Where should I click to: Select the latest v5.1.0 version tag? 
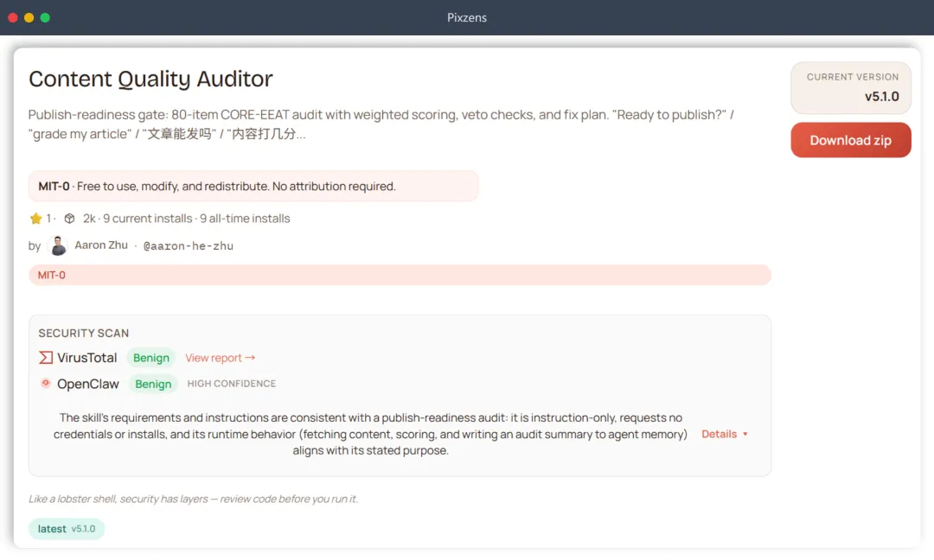(67, 529)
